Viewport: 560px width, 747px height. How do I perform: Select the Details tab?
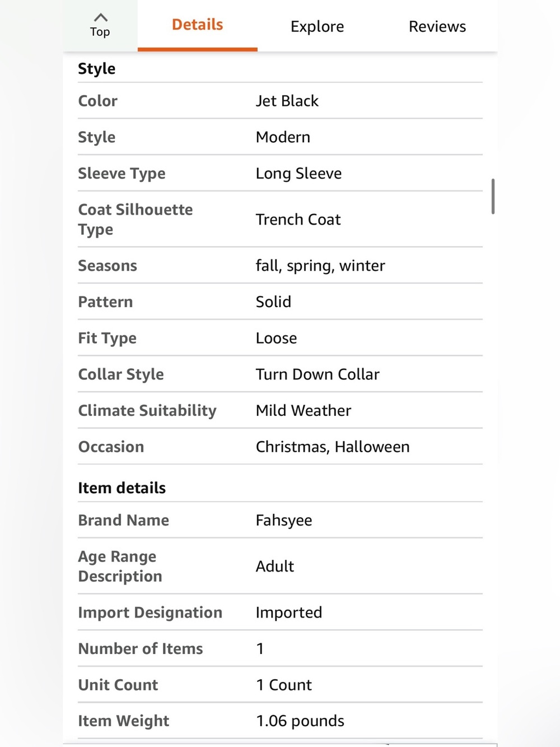(x=197, y=25)
